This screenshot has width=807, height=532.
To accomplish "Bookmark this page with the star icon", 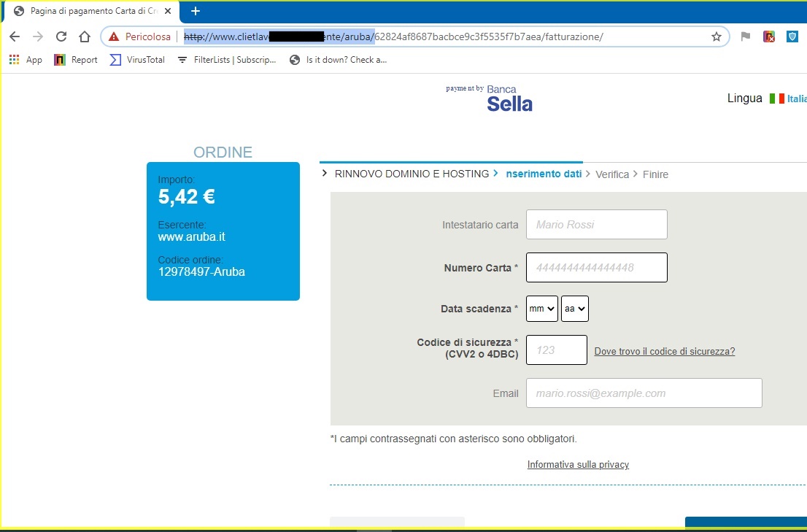I will [x=716, y=36].
